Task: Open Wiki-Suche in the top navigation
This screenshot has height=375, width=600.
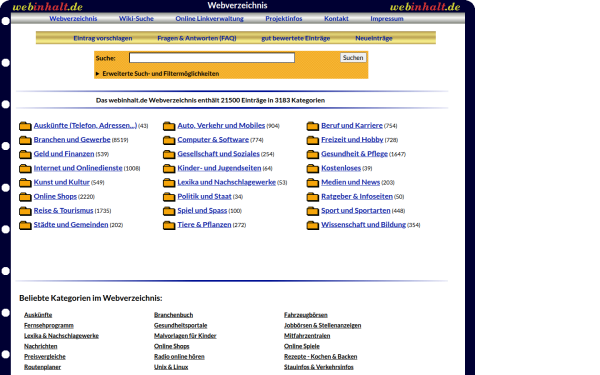Action: [136, 18]
